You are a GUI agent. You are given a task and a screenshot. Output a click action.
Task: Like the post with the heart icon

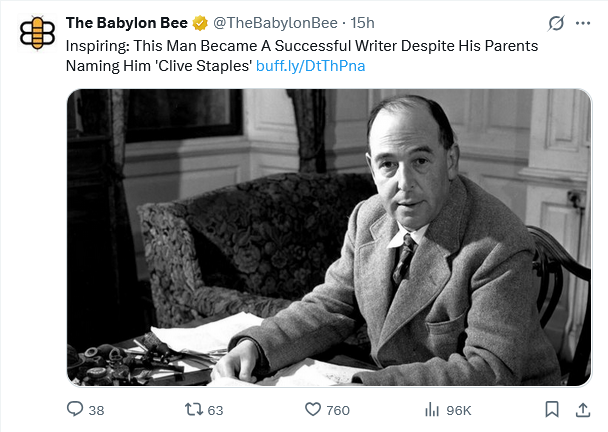tap(311, 409)
